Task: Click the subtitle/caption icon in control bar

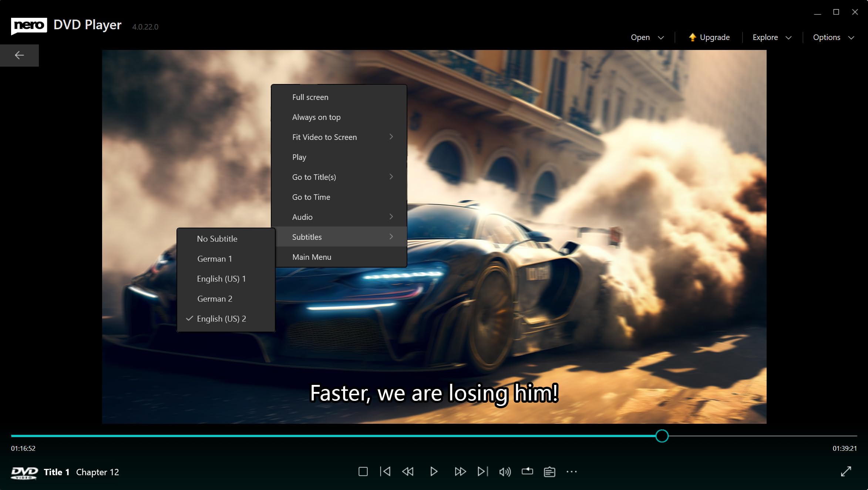Action: click(549, 472)
